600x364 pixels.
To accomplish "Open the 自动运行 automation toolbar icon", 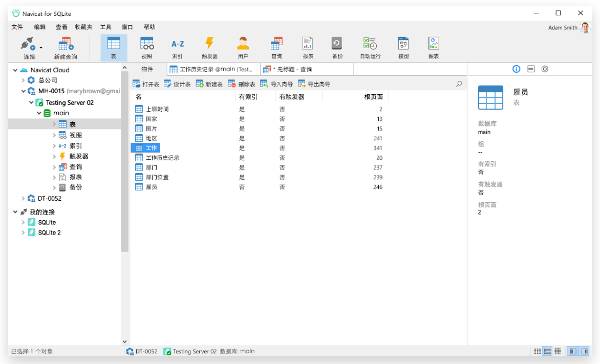I will tap(370, 48).
